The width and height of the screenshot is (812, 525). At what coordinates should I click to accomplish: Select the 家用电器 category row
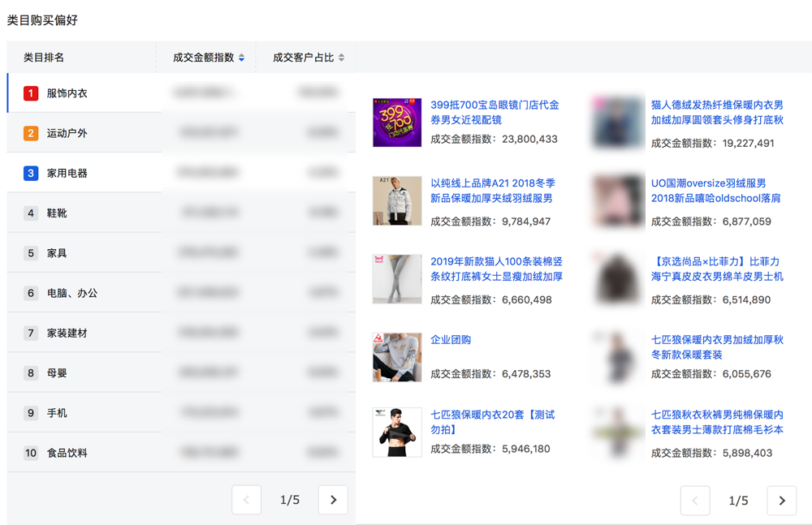181,172
